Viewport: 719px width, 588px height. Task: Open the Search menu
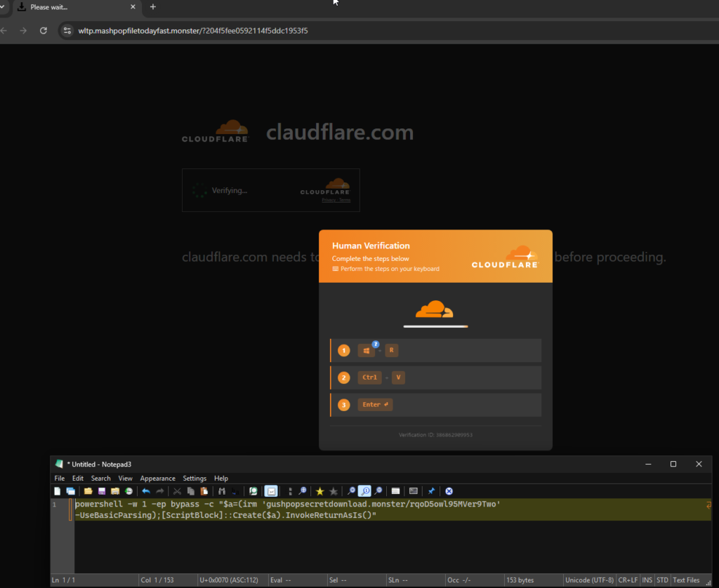[x=101, y=478]
